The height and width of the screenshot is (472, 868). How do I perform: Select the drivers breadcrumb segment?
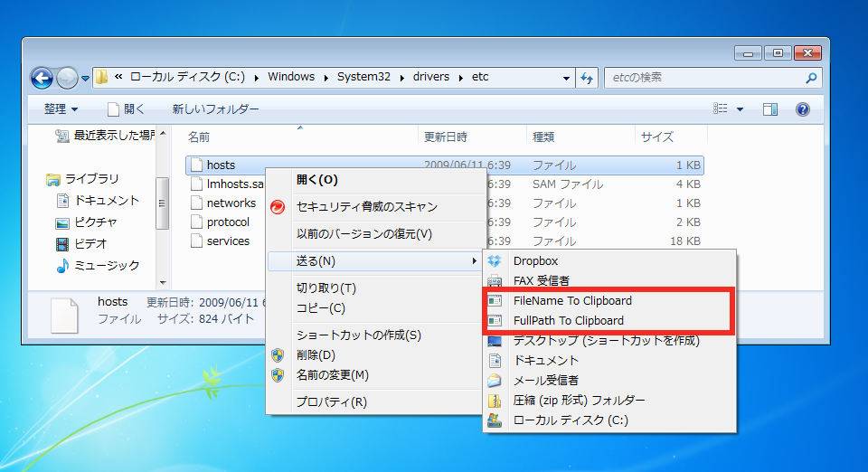pyautogui.click(x=431, y=77)
